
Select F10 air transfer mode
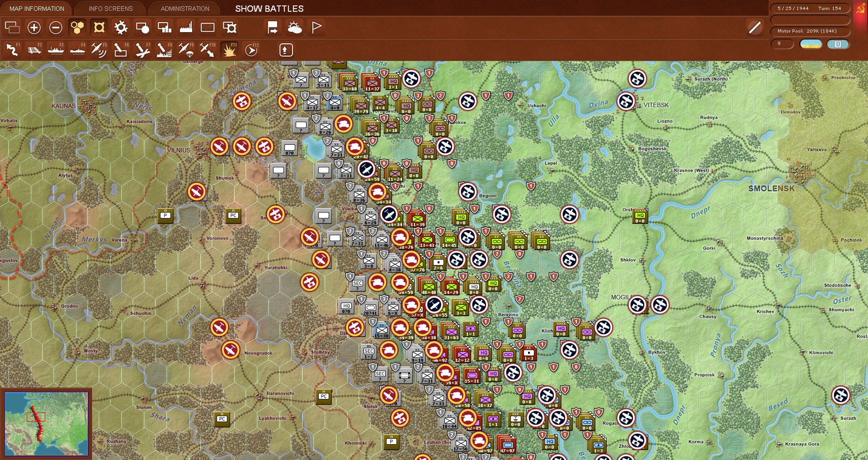pos(208,50)
